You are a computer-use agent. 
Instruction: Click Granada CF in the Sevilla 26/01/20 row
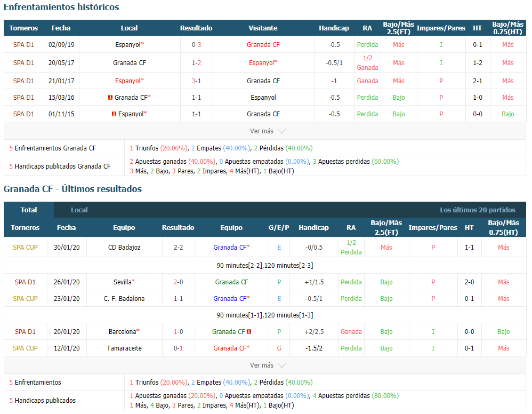(x=231, y=282)
